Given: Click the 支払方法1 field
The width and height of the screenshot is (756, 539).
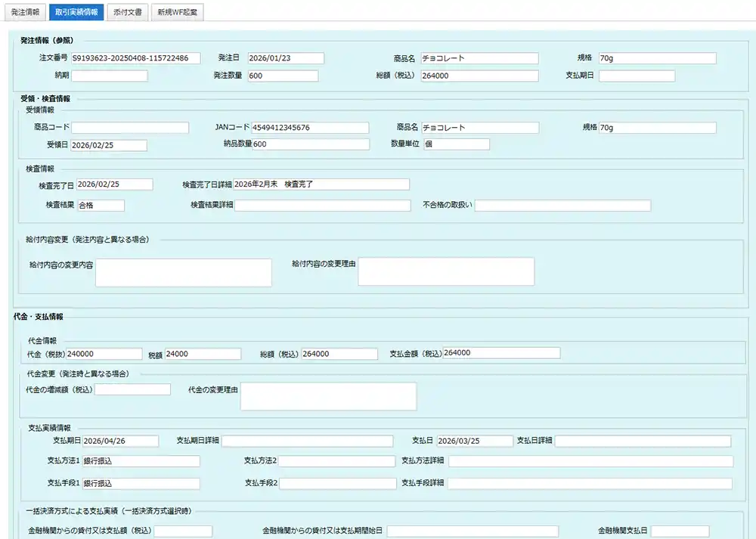Looking at the screenshot, I should click(141, 461).
